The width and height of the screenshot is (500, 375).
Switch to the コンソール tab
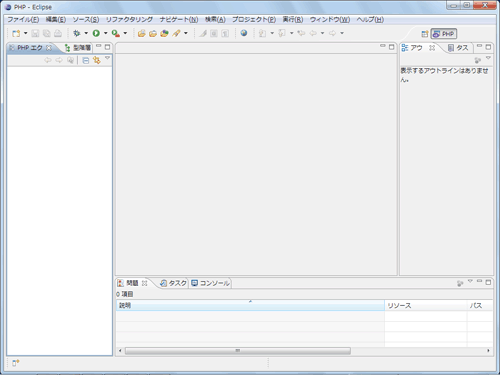pyautogui.click(x=210, y=283)
